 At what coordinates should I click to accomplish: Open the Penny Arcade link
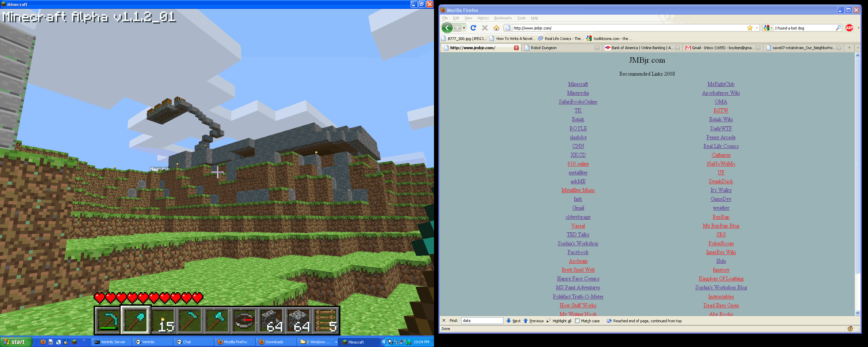(x=721, y=137)
